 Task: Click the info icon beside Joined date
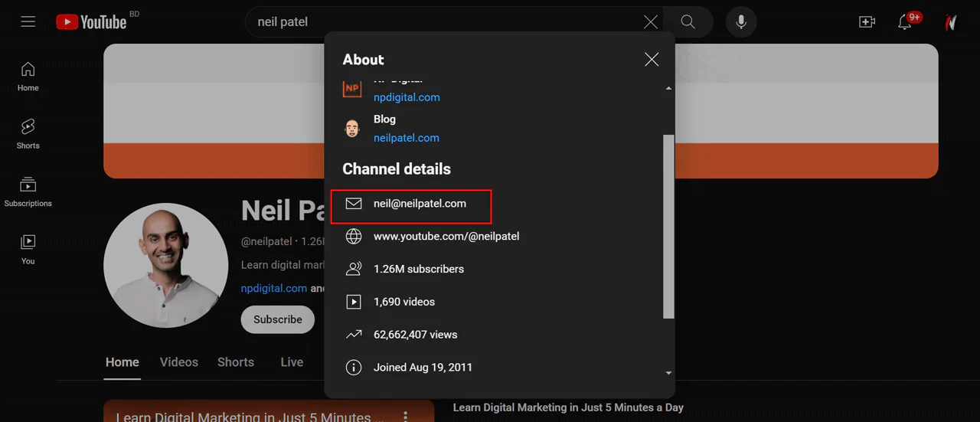354,368
